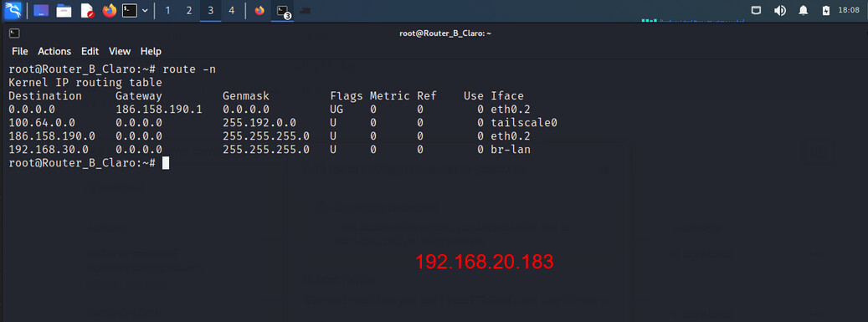Click the volume speaker tray icon
The image size is (868, 322).
(780, 11)
